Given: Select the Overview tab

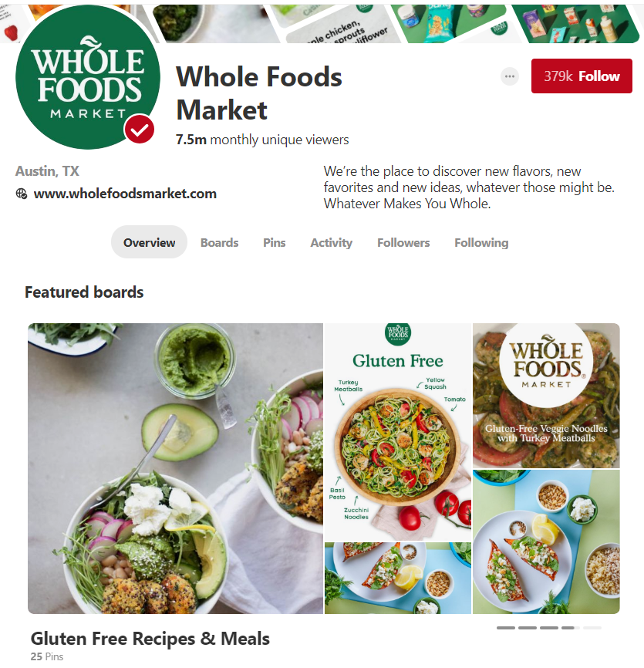Looking at the screenshot, I should tap(149, 242).
